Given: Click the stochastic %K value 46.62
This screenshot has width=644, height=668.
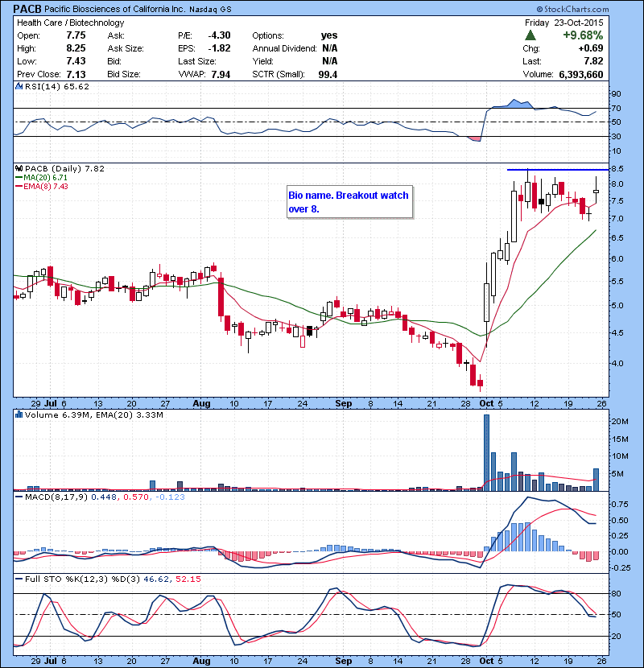Looking at the screenshot, I should pyautogui.click(x=156, y=579).
